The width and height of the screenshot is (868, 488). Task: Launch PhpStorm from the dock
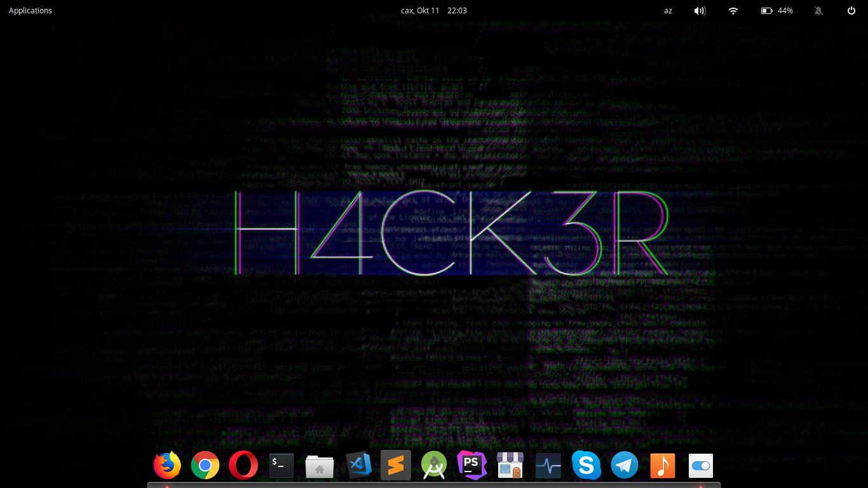[472, 466]
